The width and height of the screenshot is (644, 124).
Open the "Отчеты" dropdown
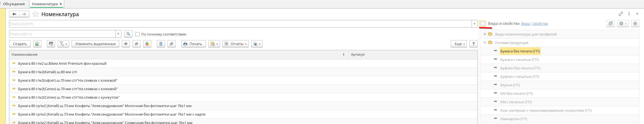236,44
